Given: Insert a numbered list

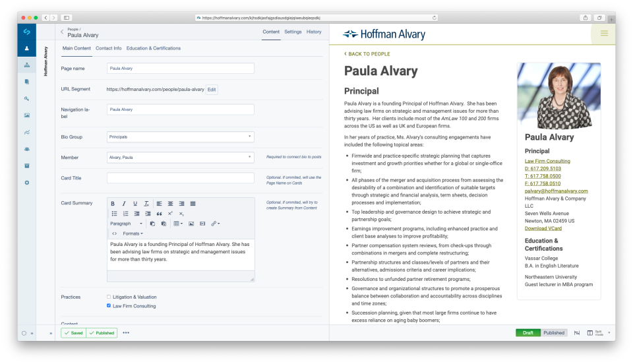Looking at the screenshot, I should [125, 214].
